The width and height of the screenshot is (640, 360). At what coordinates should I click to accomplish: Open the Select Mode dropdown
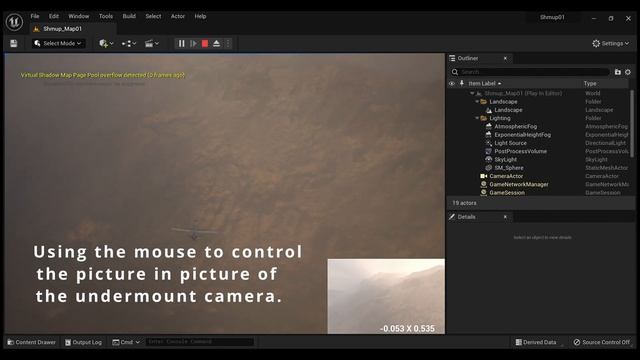(x=58, y=43)
